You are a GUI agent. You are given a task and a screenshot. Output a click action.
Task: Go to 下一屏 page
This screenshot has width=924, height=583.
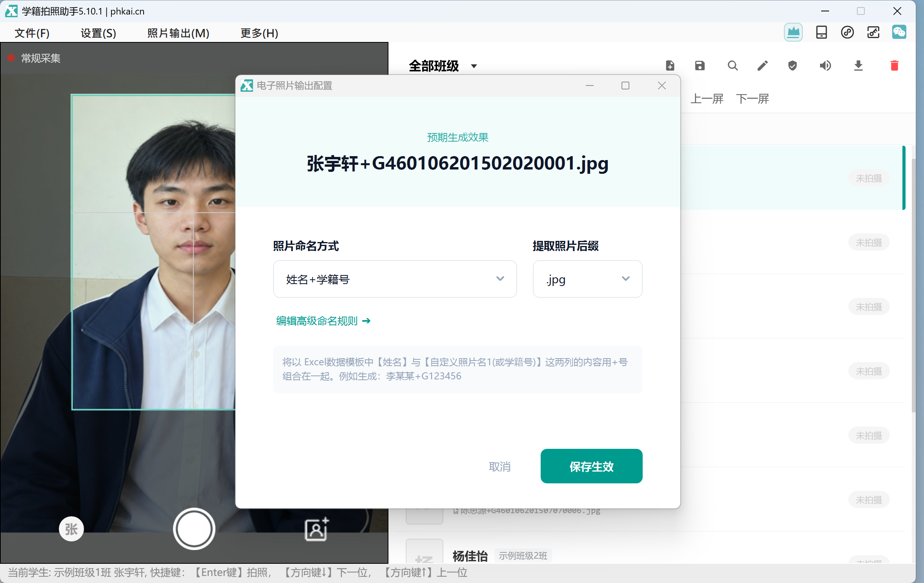click(753, 99)
